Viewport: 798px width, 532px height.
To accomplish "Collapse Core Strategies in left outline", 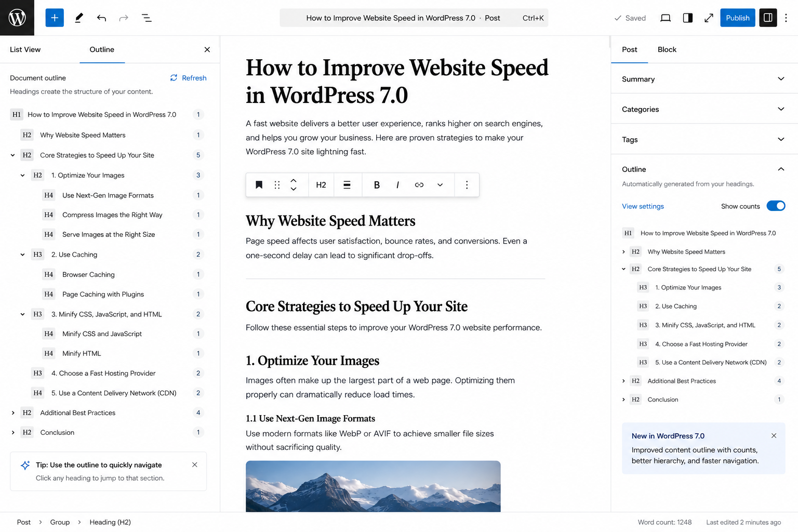I will pyautogui.click(x=13, y=155).
